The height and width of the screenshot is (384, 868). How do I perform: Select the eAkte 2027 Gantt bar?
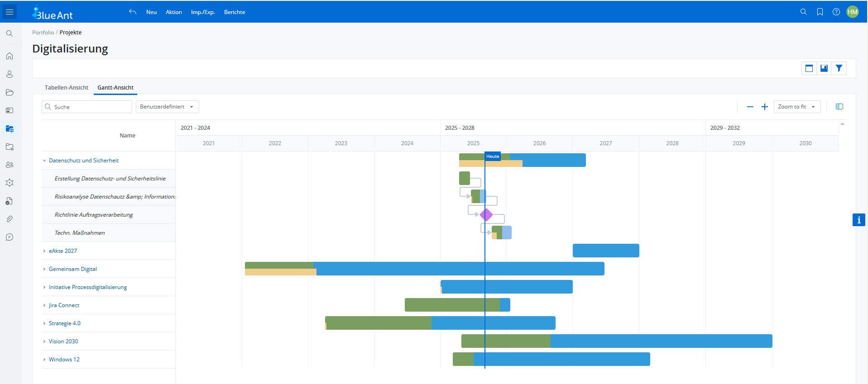(606, 251)
